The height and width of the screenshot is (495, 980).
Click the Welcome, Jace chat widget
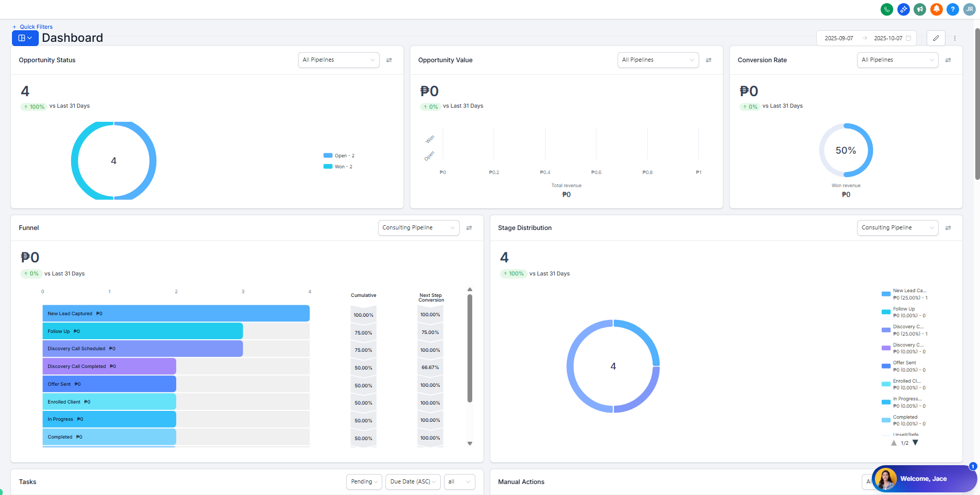tap(923, 479)
